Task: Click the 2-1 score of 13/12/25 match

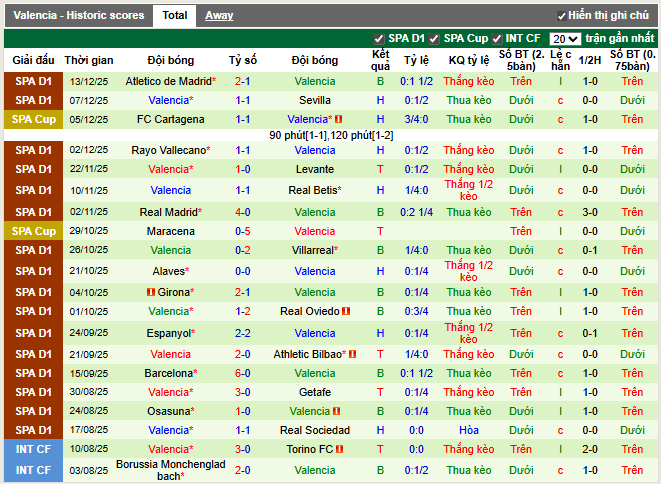Action: point(242,81)
